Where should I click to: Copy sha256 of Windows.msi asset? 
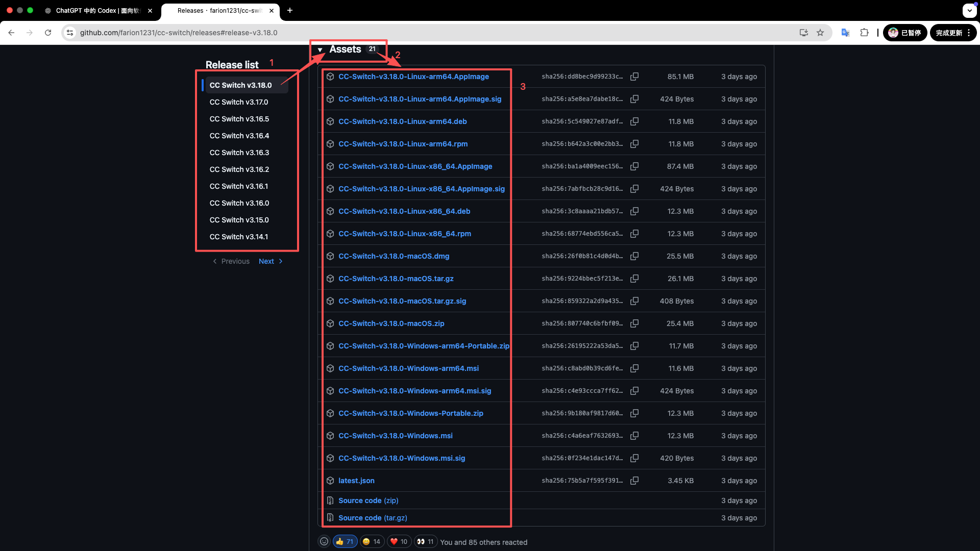point(634,436)
